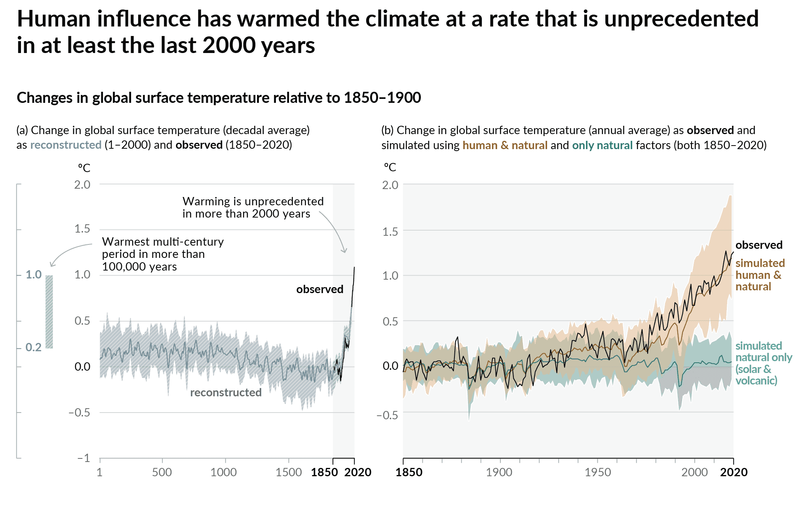The image size is (804, 532).
Task: Click the main headline about human influence
Action: coord(388,32)
